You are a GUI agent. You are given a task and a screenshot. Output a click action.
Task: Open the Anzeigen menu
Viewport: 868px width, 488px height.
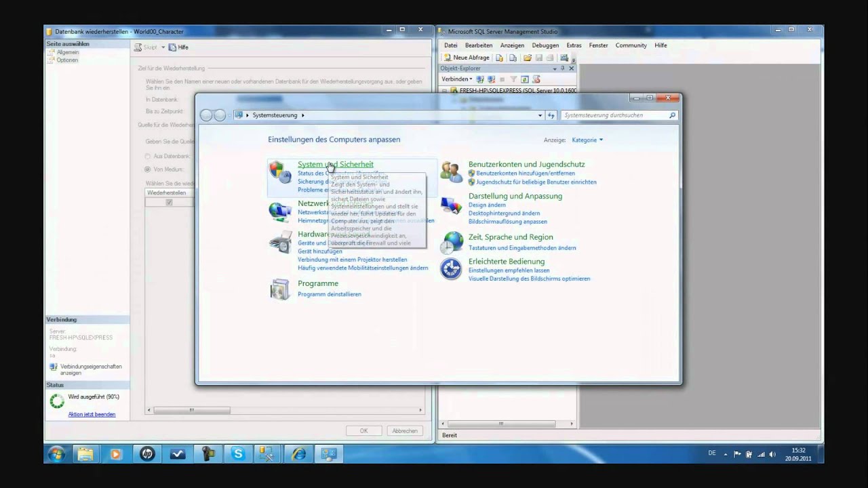512,45
